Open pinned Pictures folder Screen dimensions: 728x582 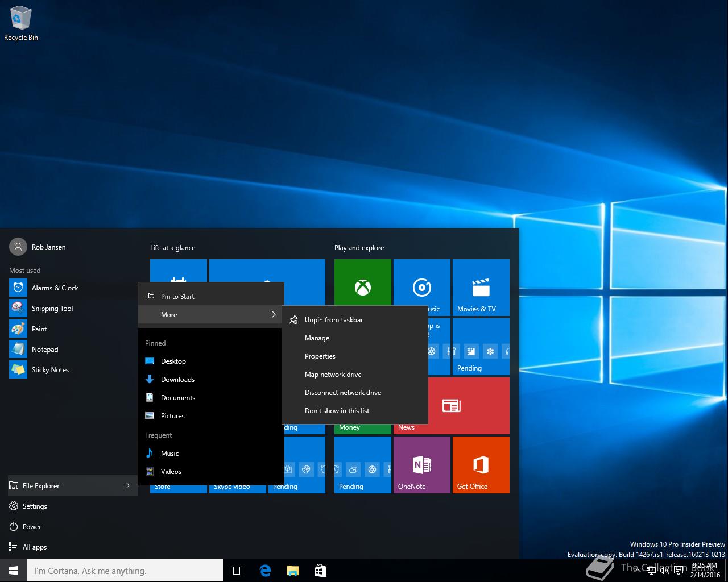point(210,415)
